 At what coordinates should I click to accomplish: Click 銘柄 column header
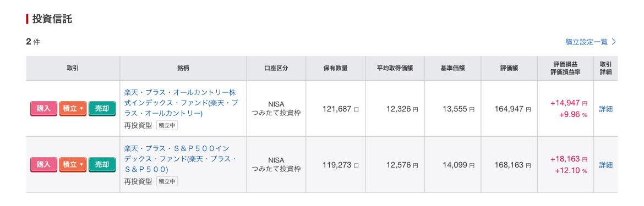pos(184,69)
